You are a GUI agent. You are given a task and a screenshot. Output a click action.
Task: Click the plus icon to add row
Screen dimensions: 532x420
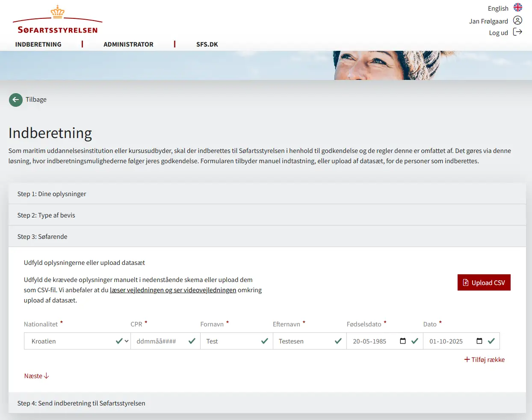[467, 360]
